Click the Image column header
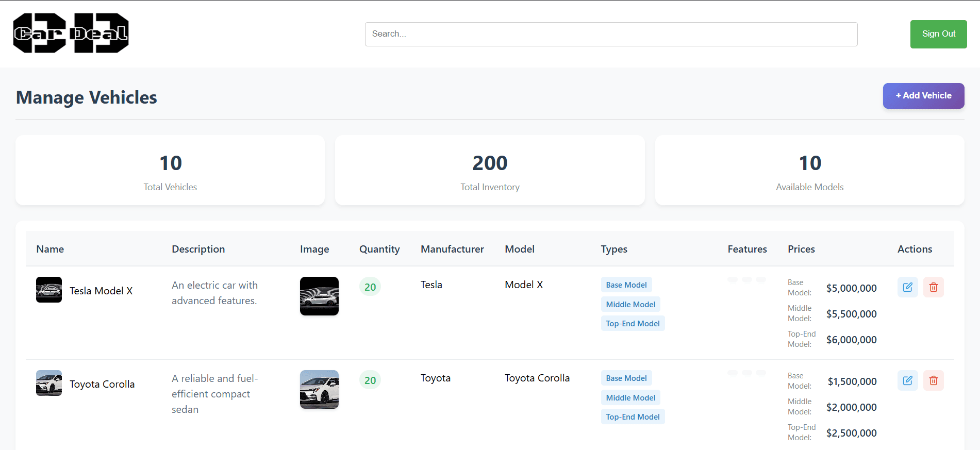Image resolution: width=980 pixels, height=450 pixels. (314, 249)
